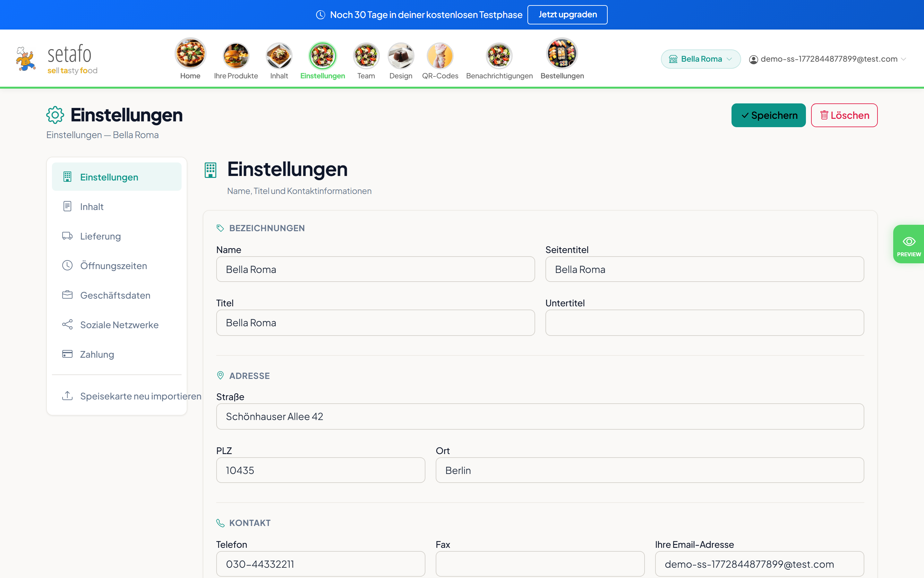
Task: Go to Lieferung settings in sidebar
Action: (x=116, y=236)
